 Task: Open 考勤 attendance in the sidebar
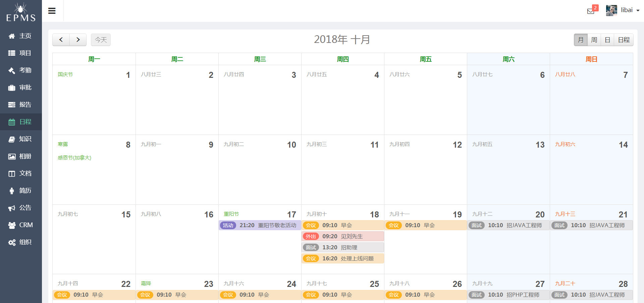(21, 70)
